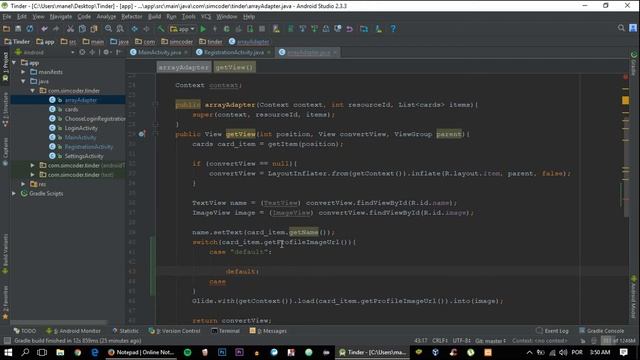Click Collapse All icon in Project panel
640x360 pixels.
pos(92,52)
